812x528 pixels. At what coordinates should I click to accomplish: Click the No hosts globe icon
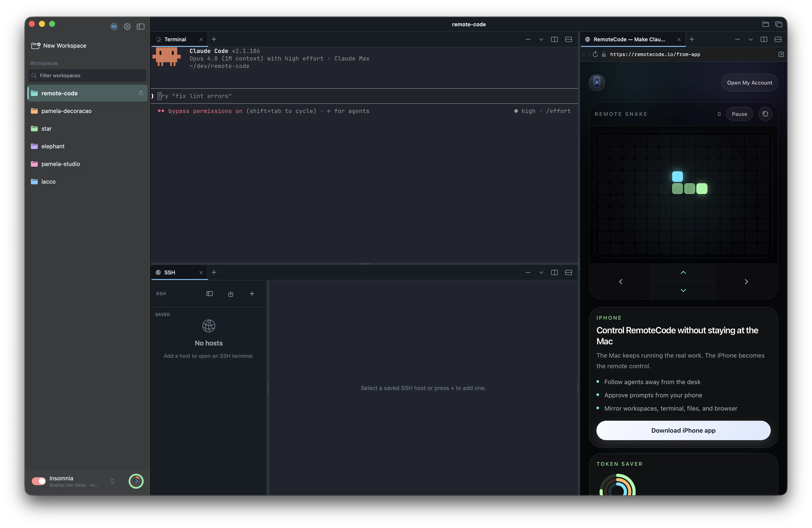coord(209,326)
